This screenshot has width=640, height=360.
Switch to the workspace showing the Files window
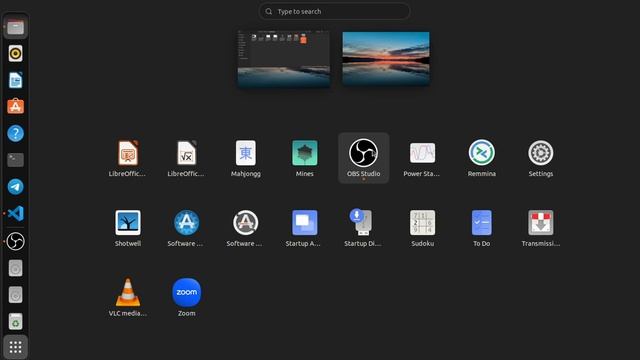click(x=284, y=59)
